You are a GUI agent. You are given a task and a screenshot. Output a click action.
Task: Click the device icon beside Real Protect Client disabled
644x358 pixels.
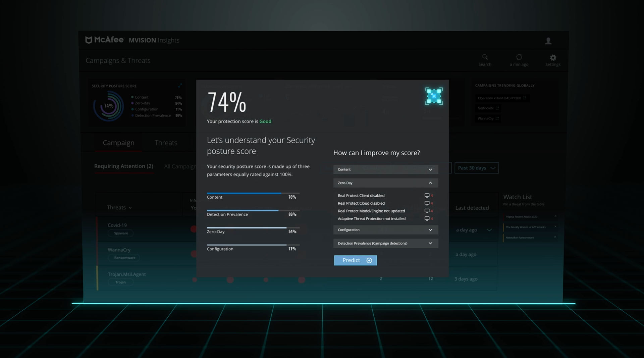point(427,195)
